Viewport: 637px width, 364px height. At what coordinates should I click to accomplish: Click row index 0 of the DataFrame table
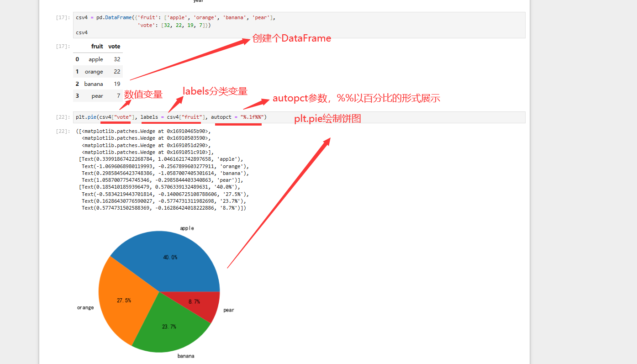tap(77, 59)
